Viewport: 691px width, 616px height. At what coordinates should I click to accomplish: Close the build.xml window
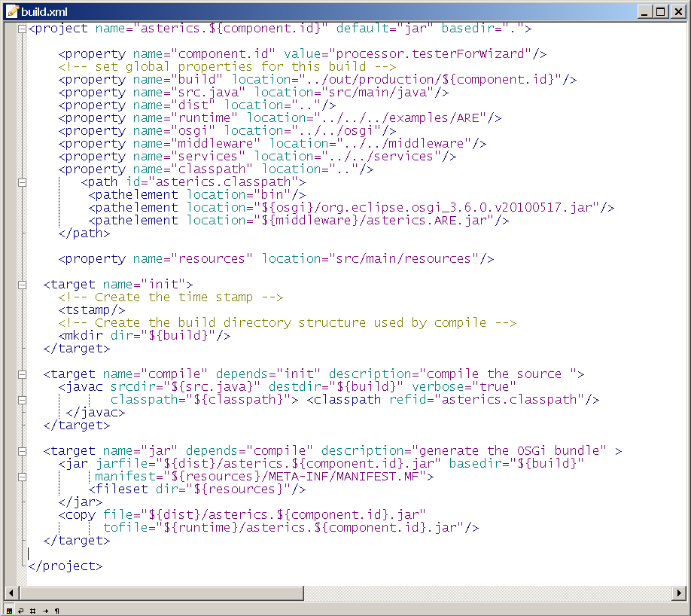tap(677, 11)
